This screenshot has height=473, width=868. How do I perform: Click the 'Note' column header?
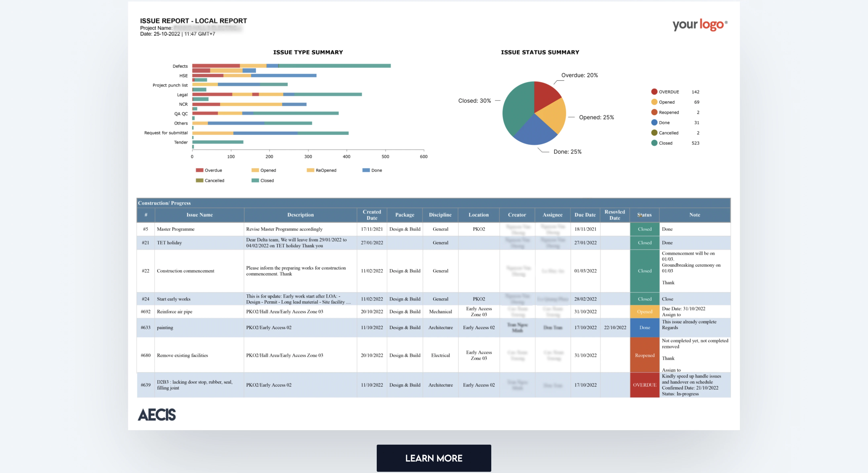coord(694,215)
